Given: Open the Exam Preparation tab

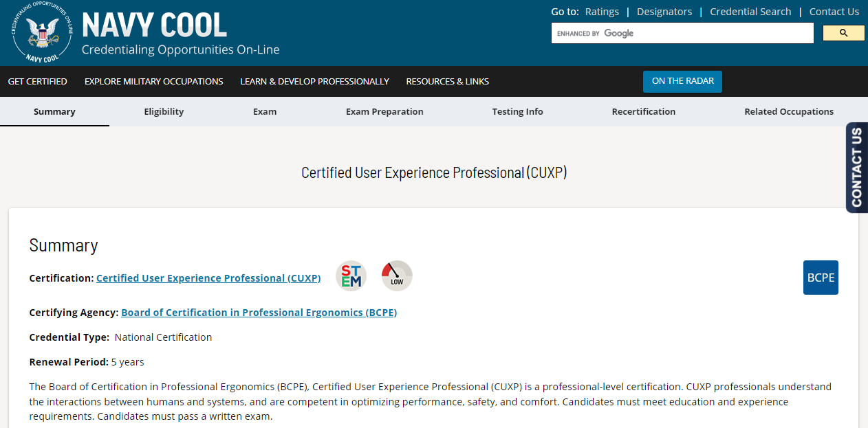Looking at the screenshot, I should click(x=384, y=111).
